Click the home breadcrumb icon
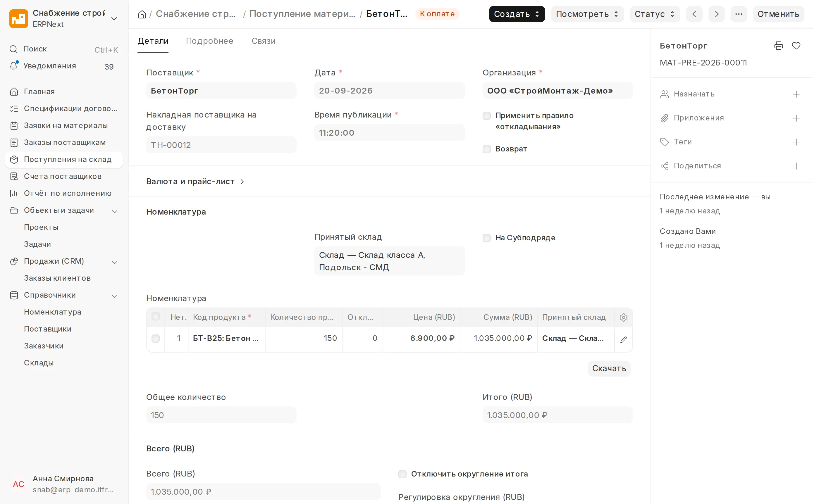819x504 pixels. point(142,14)
